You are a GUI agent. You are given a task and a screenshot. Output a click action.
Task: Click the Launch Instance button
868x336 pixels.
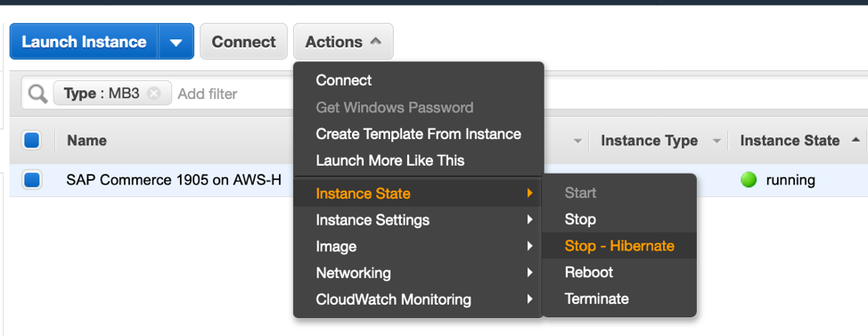click(84, 42)
